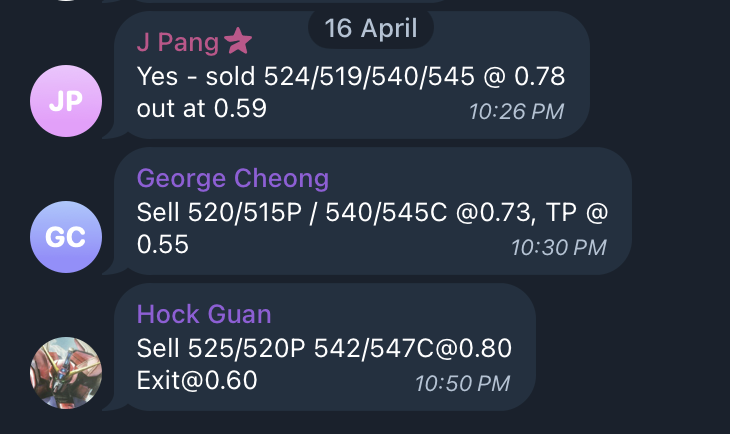Click the GC initials avatar
This screenshot has width=730, height=434.
[x=66, y=237]
